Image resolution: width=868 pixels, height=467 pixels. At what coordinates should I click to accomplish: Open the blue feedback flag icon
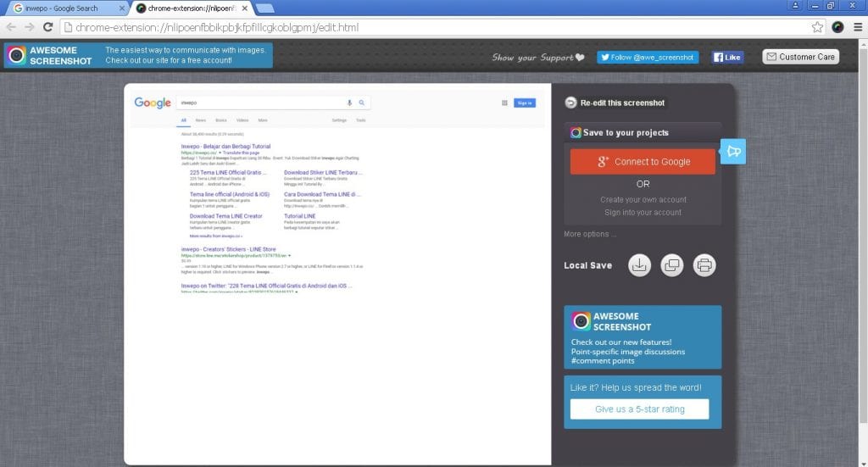tap(733, 151)
